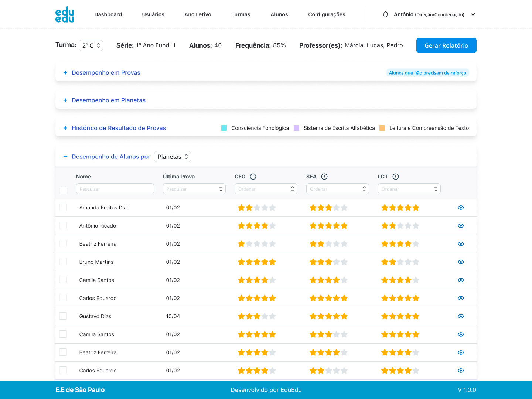Click 'Desenvolvido por EduEdu' footer text
The image size is (532, 399).
(266, 390)
